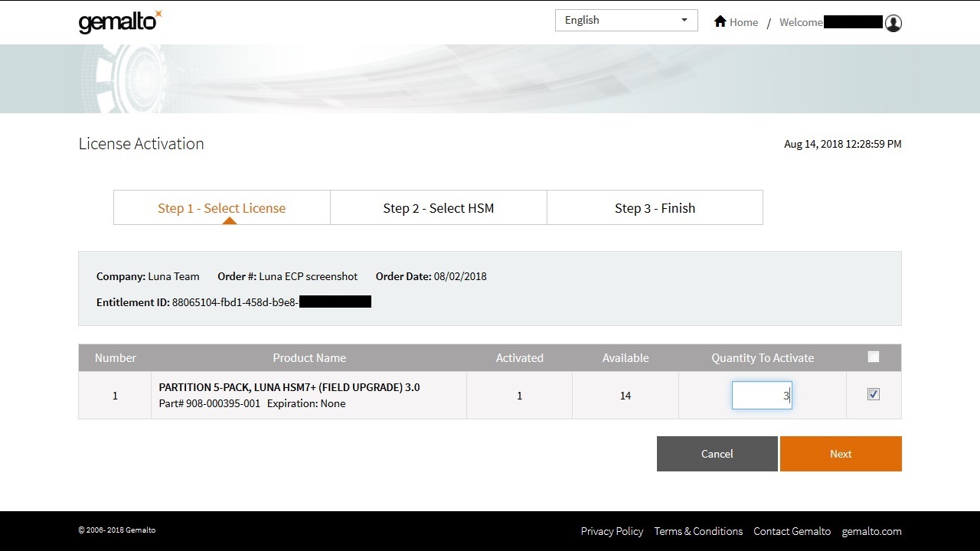Open the Terms & Conditions link
This screenshot has height=551, width=980.
698,531
